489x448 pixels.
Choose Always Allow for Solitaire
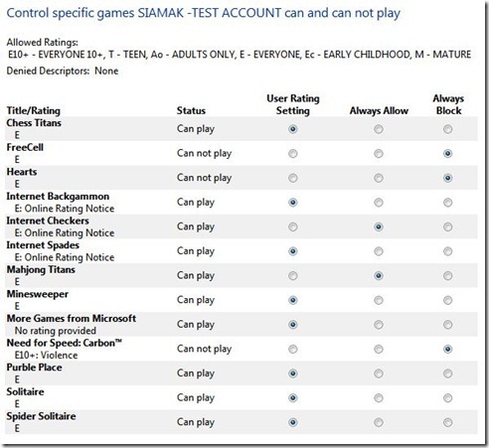coord(379,398)
